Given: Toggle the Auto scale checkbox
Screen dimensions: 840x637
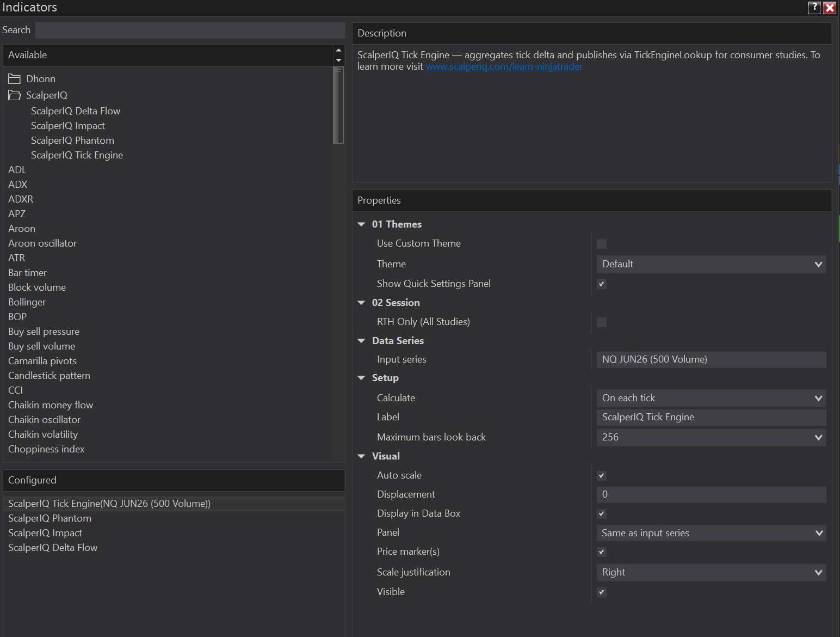Looking at the screenshot, I should point(602,476).
